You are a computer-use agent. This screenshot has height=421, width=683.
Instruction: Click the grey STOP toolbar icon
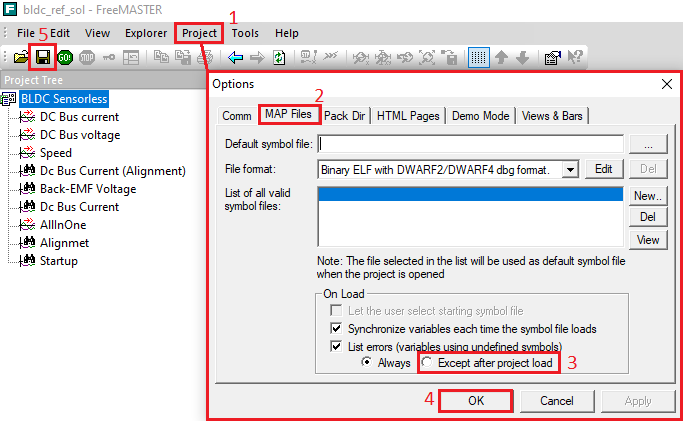[87, 57]
